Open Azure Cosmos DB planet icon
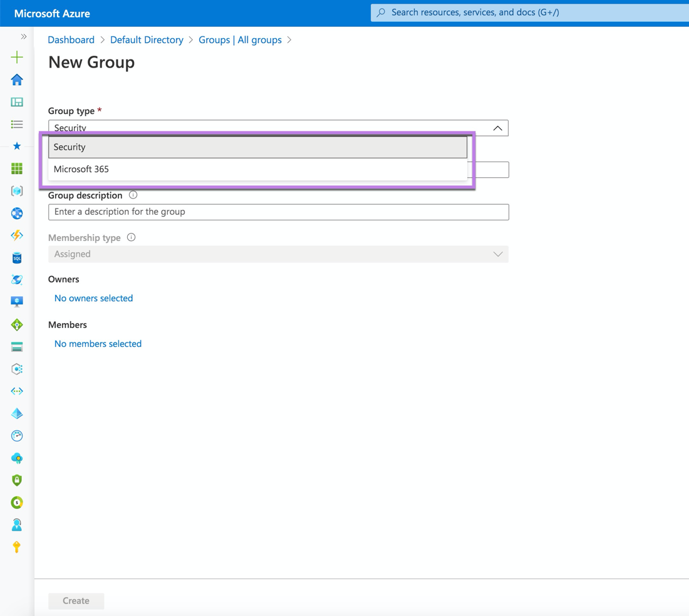This screenshot has height=616, width=689. click(17, 280)
